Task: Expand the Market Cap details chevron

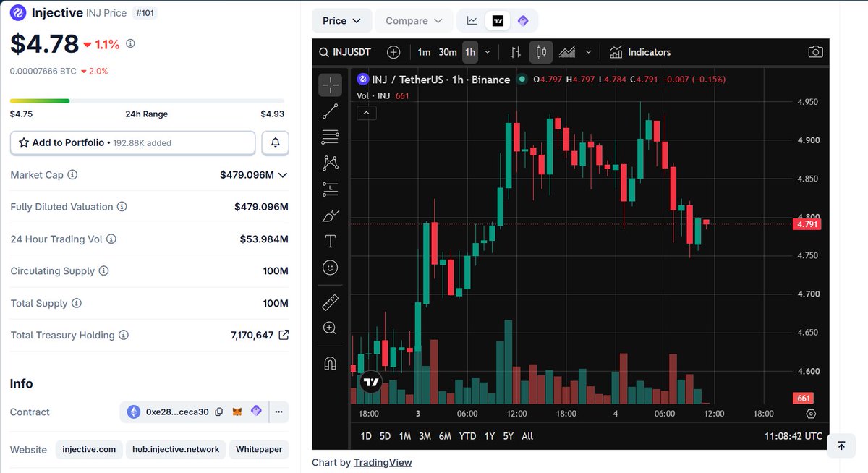Action: tap(283, 175)
